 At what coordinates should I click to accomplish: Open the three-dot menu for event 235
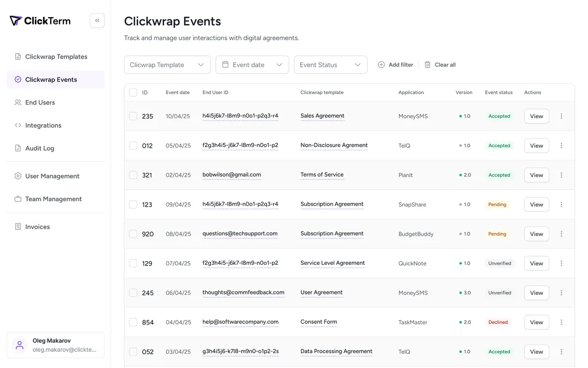(x=562, y=116)
